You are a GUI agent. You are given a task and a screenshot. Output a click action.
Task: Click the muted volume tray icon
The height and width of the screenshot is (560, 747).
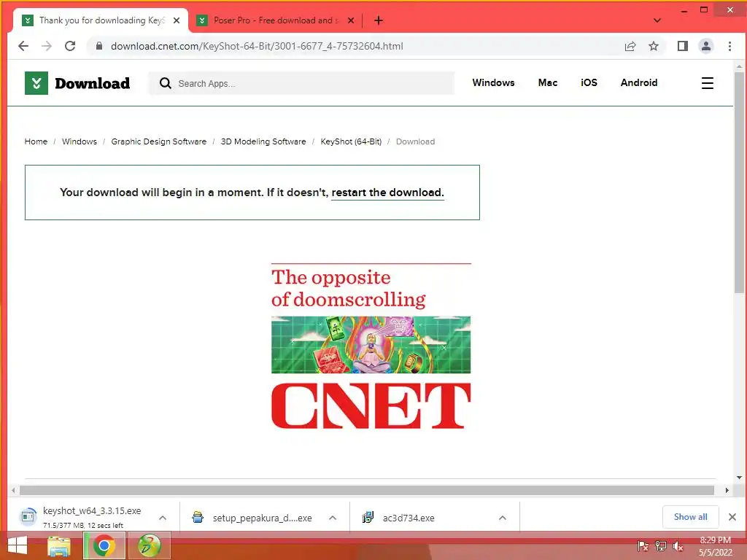pyautogui.click(x=678, y=546)
